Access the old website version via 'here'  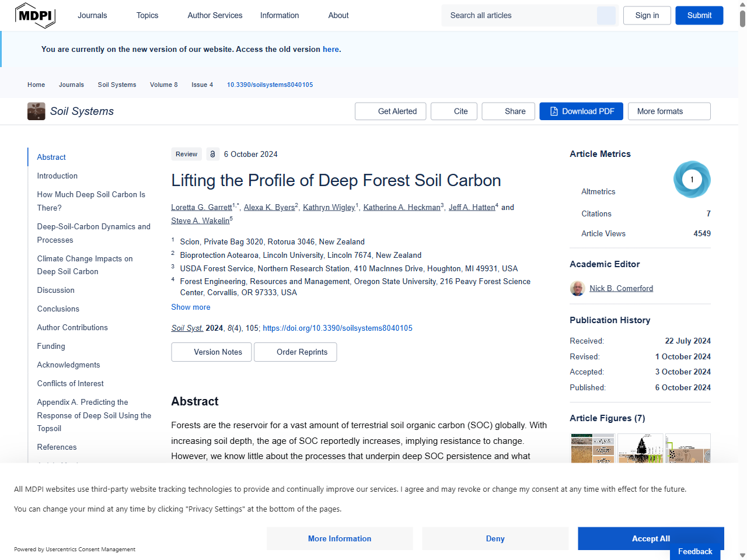[x=331, y=49]
